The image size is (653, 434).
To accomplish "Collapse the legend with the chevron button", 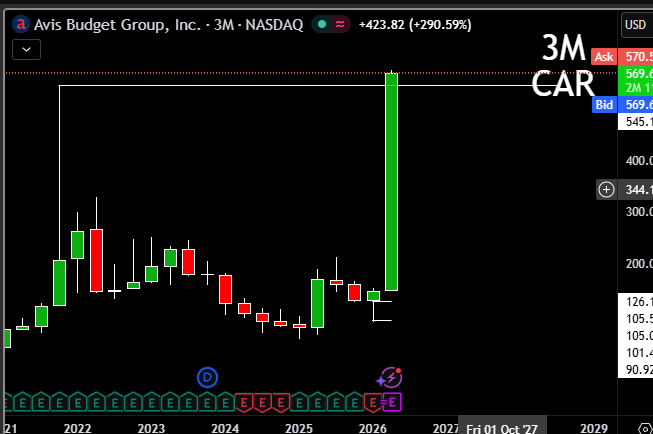I will pos(26,50).
